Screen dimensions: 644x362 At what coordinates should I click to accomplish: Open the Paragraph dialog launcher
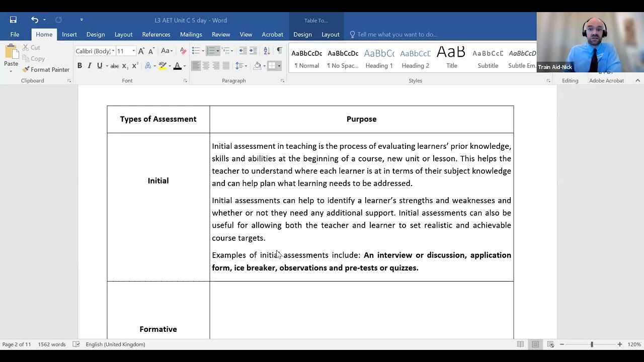pyautogui.click(x=282, y=80)
